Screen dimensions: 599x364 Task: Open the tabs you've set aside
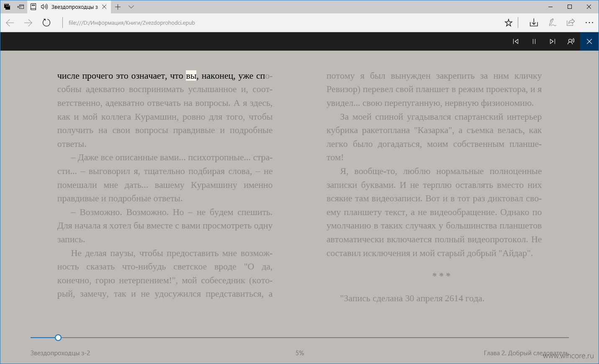(7, 7)
